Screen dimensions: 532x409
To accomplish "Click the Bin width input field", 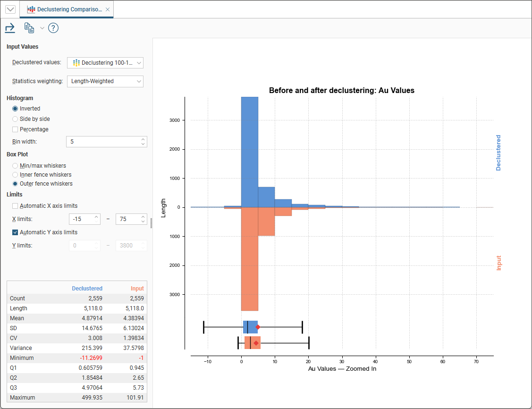I will pos(103,142).
